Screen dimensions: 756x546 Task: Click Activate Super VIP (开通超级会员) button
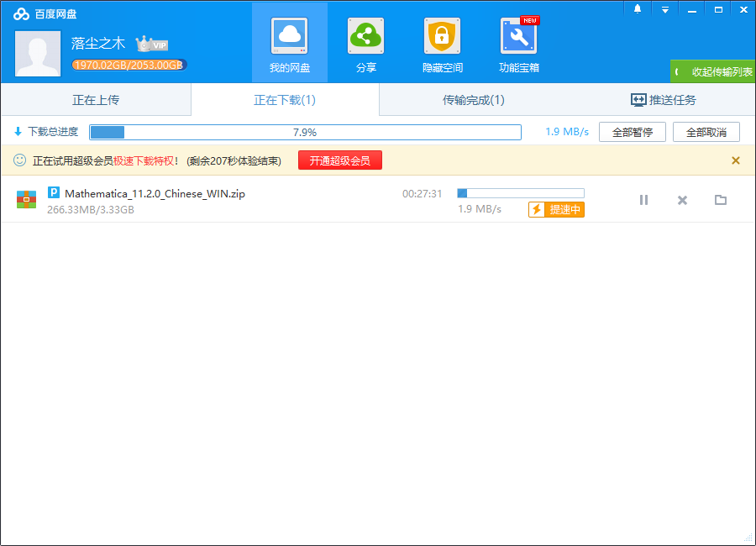coord(340,160)
